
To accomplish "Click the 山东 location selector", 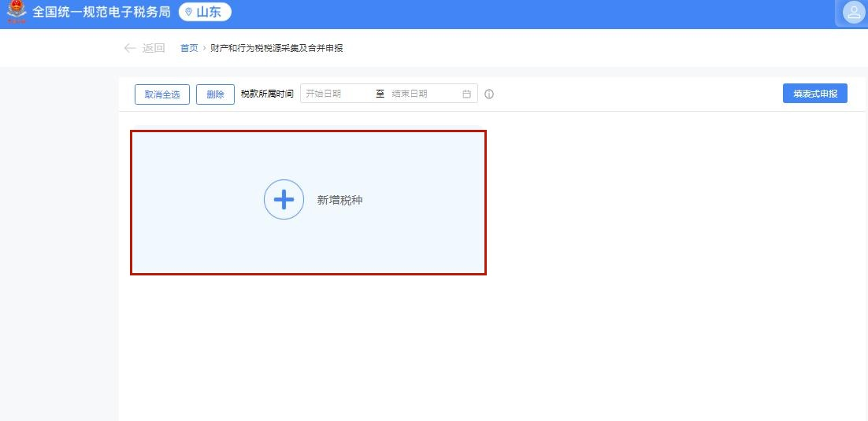I will pyautogui.click(x=205, y=12).
